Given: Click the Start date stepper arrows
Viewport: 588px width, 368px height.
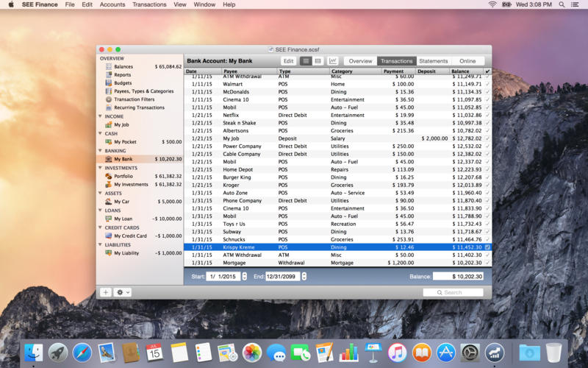Looking at the screenshot, I should [x=244, y=277].
